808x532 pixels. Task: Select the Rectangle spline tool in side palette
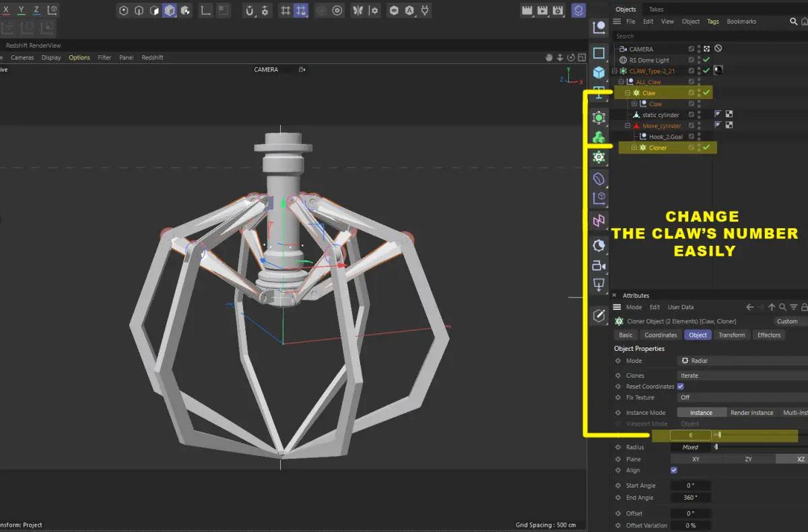pyautogui.click(x=599, y=53)
